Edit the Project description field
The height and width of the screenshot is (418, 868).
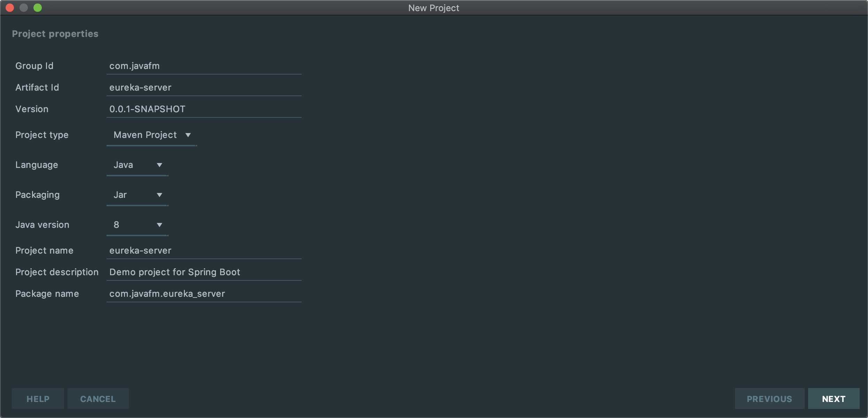[x=204, y=272]
